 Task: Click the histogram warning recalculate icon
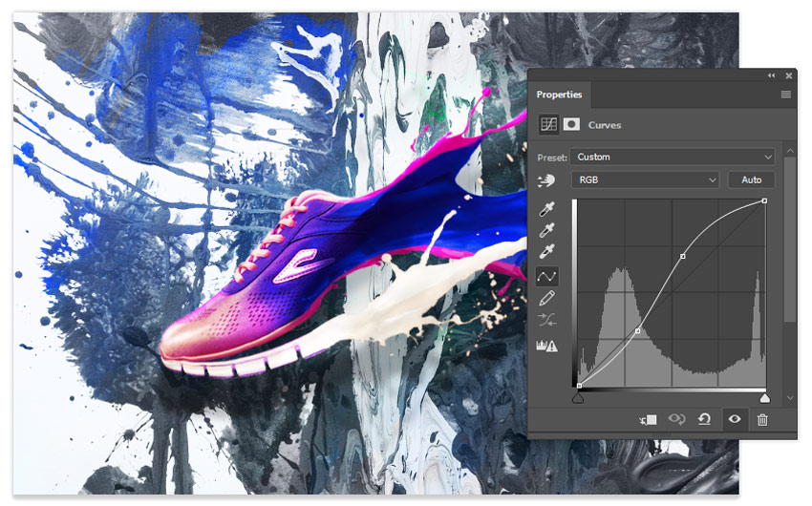[546, 346]
